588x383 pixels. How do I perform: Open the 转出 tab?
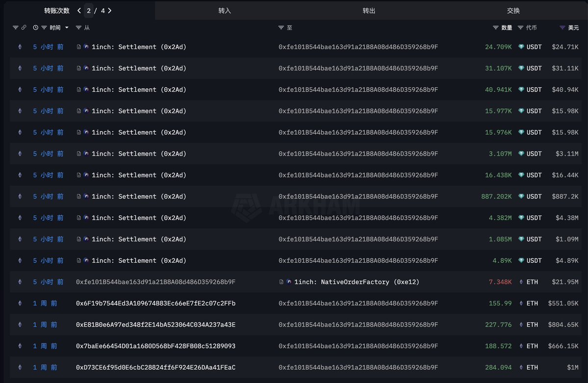369,10
